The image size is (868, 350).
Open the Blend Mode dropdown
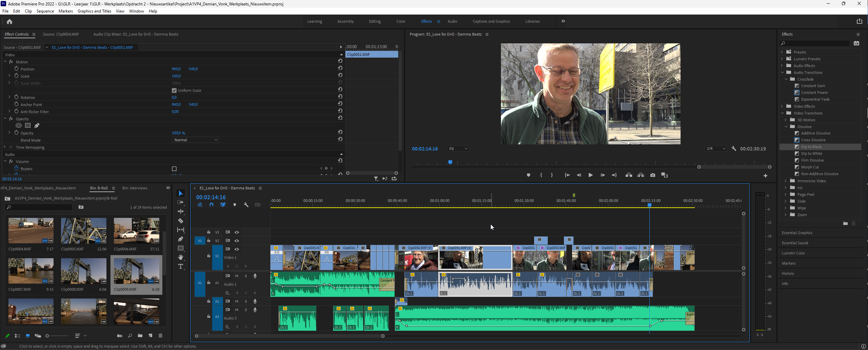point(196,140)
